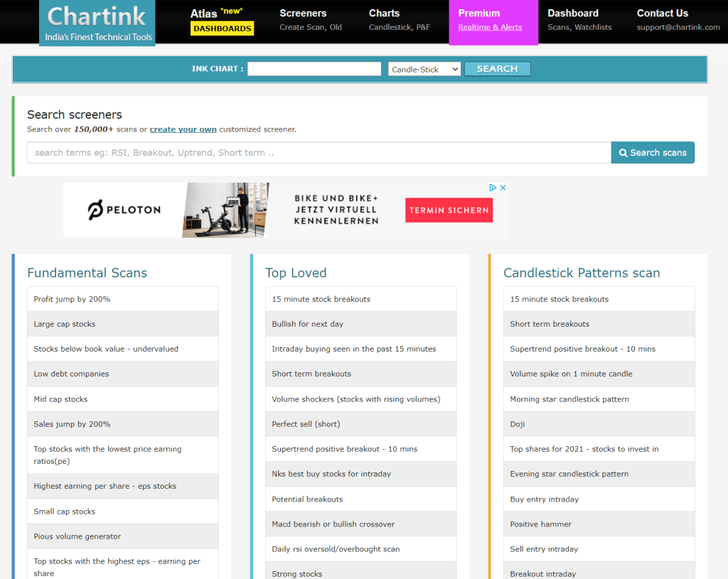Close the Peloton ad with X icon
The width and height of the screenshot is (728, 579).
pos(503,188)
